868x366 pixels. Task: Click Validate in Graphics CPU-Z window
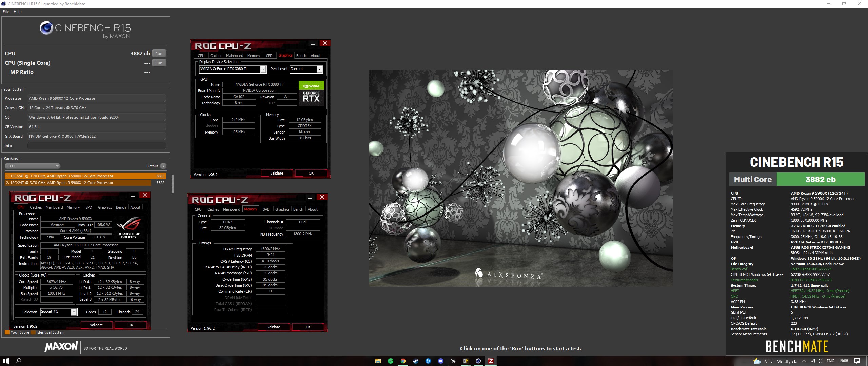coord(277,173)
